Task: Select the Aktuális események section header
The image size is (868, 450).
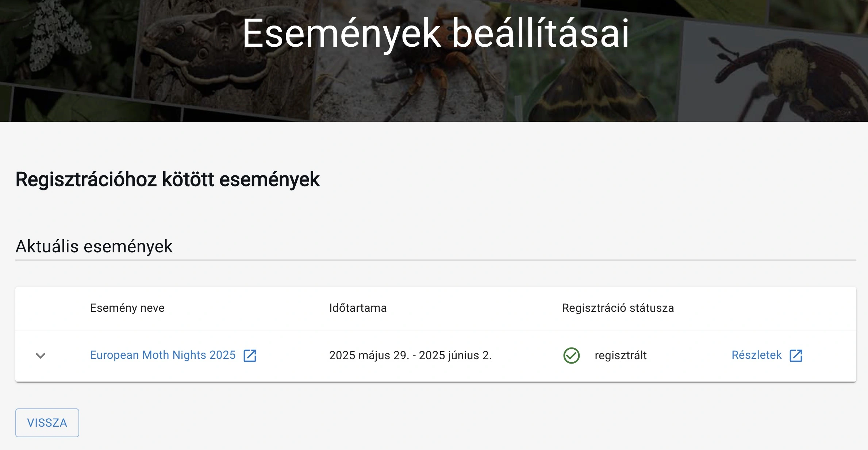Action: [x=93, y=247]
